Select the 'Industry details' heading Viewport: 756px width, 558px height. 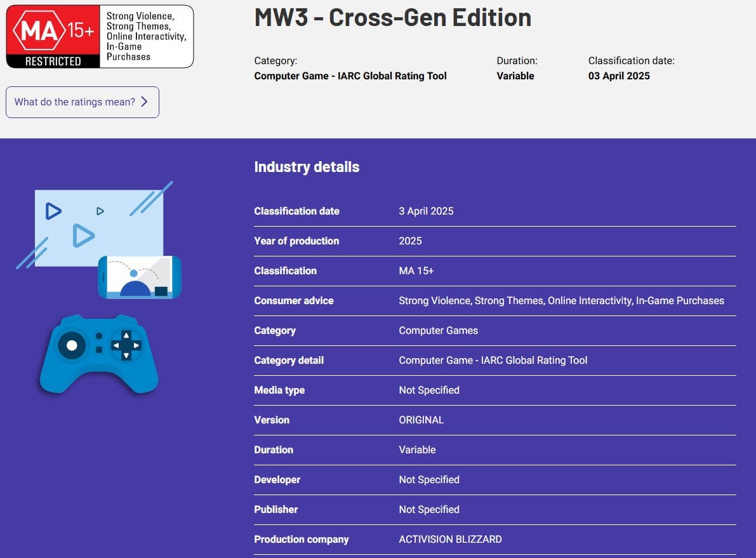tap(307, 167)
